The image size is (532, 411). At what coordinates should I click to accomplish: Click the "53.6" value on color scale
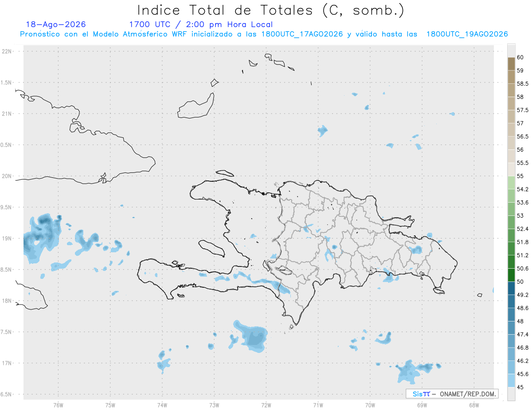point(523,202)
